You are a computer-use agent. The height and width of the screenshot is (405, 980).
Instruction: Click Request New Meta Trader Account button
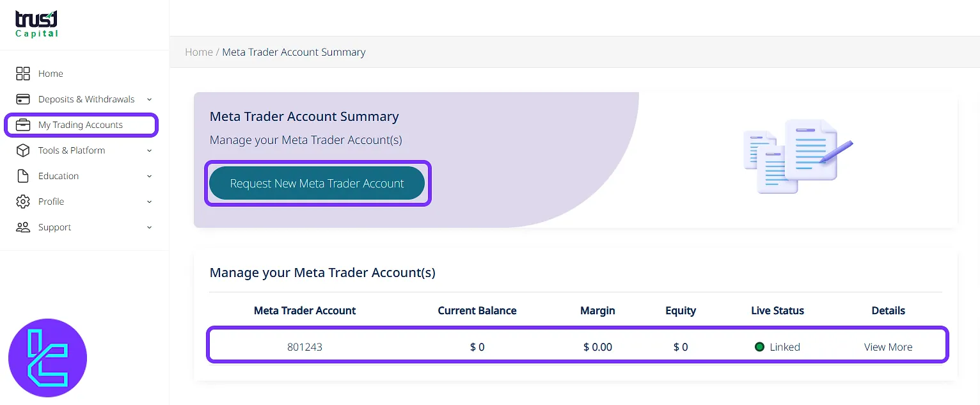317,183
